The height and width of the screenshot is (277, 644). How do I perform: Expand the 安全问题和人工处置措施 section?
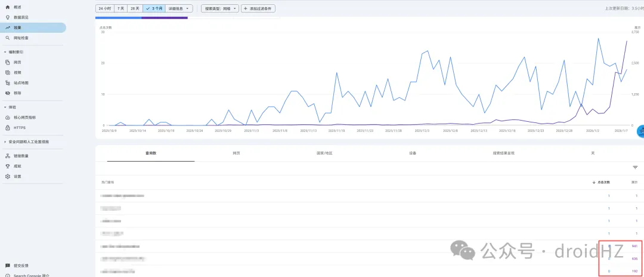tap(5, 142)
